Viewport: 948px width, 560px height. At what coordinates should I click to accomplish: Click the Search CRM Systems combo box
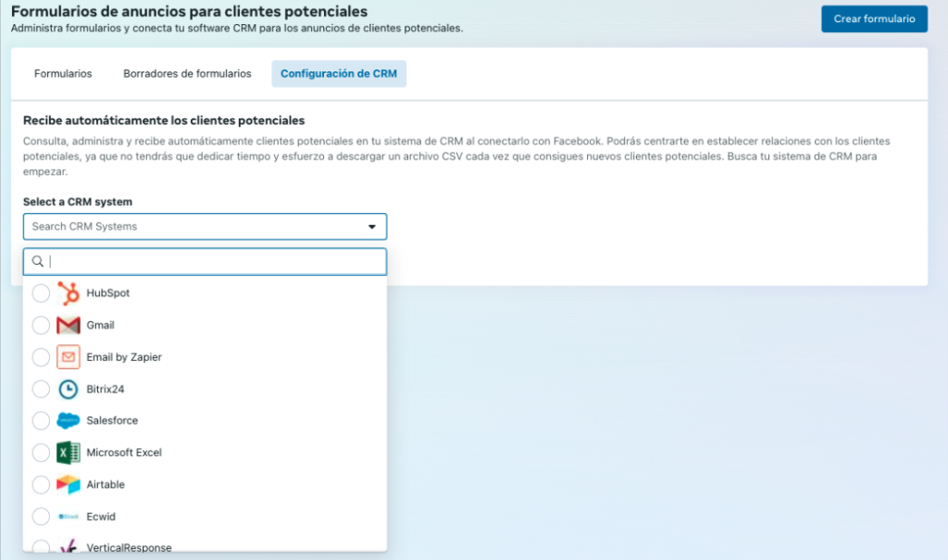194,227
